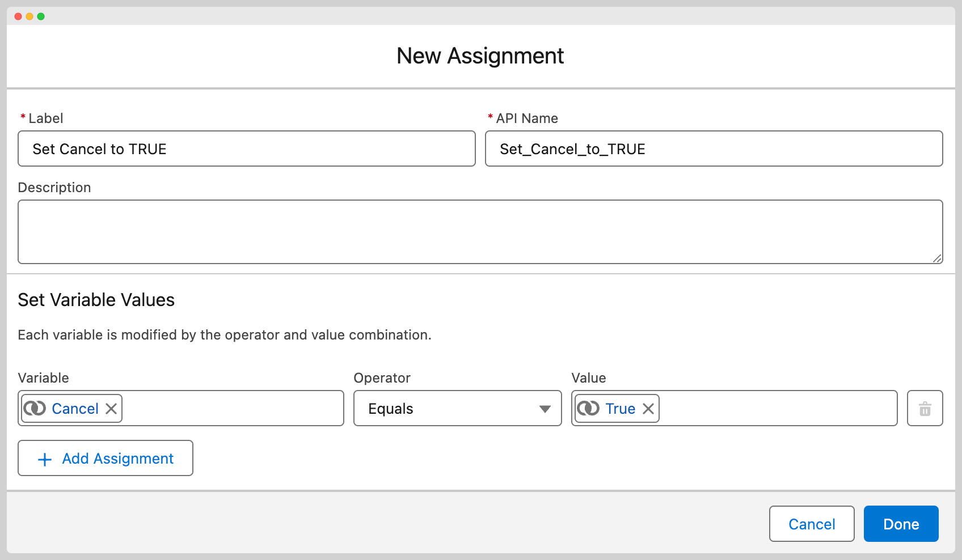The width and height of the screenshot is (962, 560).
Task: Click the Cancel button in the footer
Action: (811, 524)
